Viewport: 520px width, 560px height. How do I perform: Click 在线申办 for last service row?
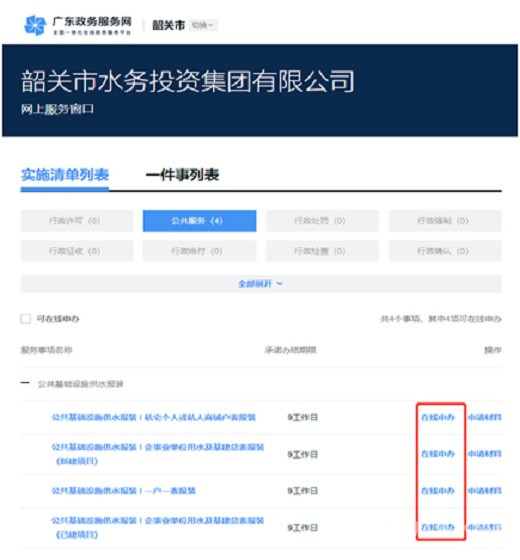[438, 527]
